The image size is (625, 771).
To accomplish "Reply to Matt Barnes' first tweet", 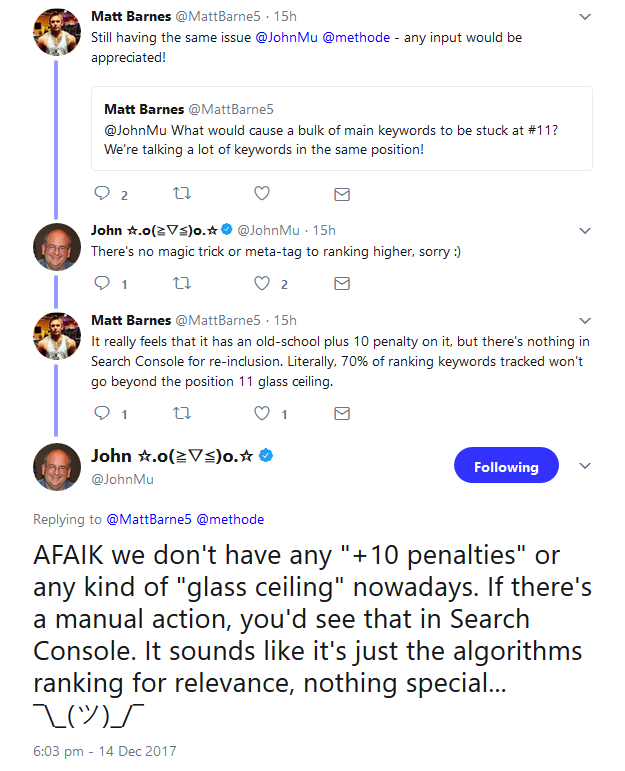I will coord(102,193).
